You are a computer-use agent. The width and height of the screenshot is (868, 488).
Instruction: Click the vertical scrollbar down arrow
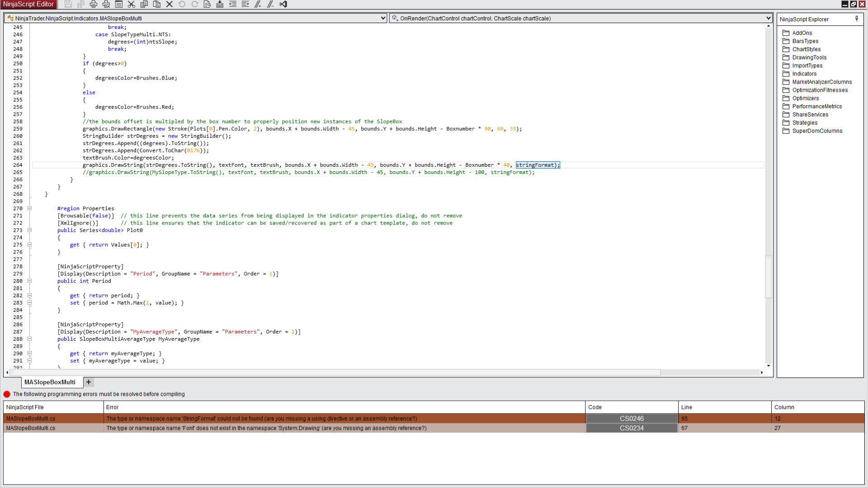point(769,366)
